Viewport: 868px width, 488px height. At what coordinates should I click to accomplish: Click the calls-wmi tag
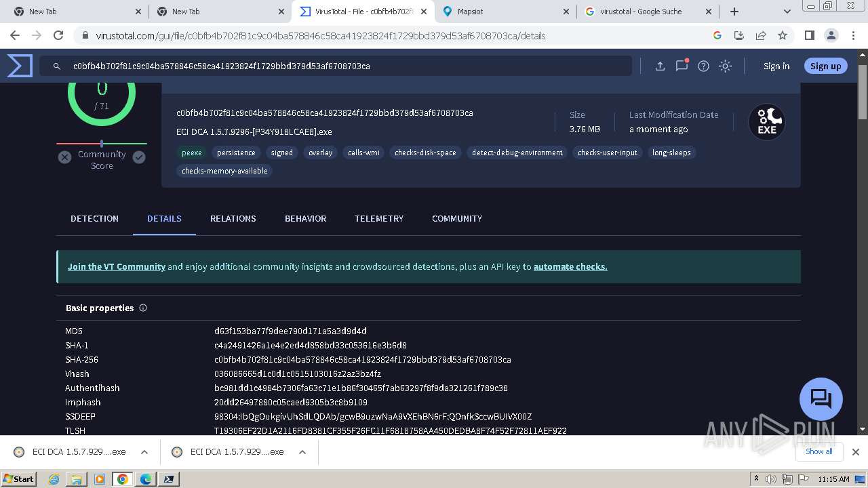(363, 152)
